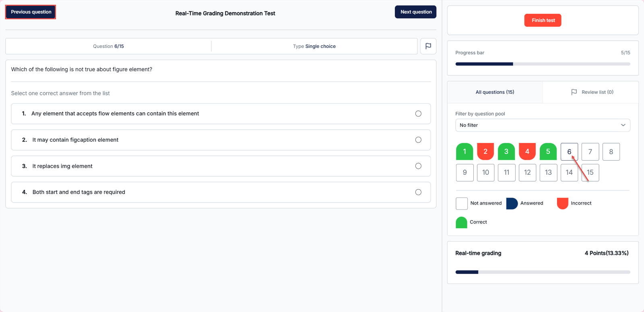
Task: Go to correct question 3 tile
Action: (x=506, y=152)
